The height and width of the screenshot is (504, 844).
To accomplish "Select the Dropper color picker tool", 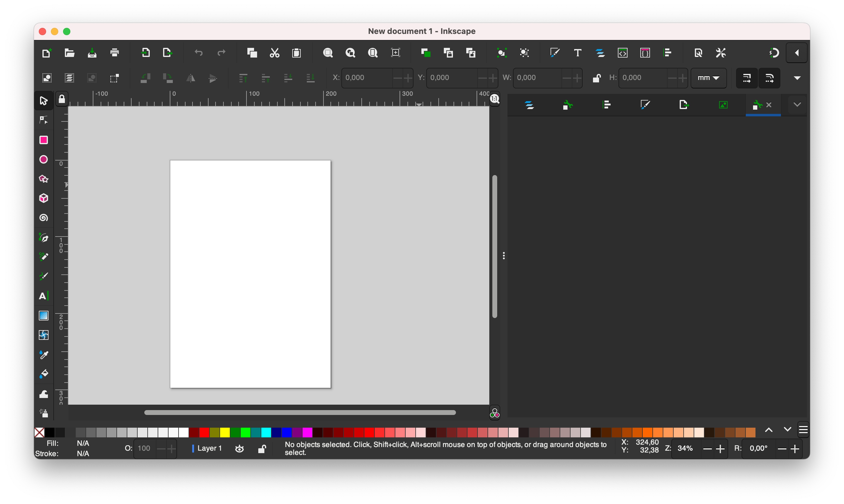I will 44,355.
